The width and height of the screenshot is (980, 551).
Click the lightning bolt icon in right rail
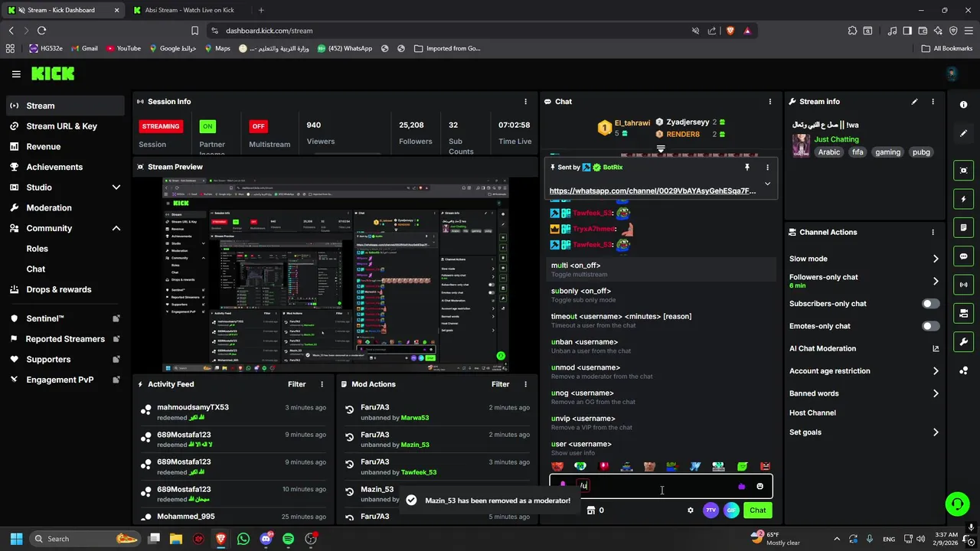click(964, 199)
